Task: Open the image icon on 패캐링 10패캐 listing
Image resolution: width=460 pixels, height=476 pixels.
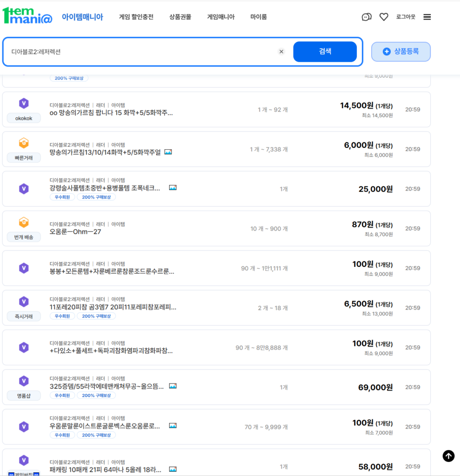Action: 173,469
